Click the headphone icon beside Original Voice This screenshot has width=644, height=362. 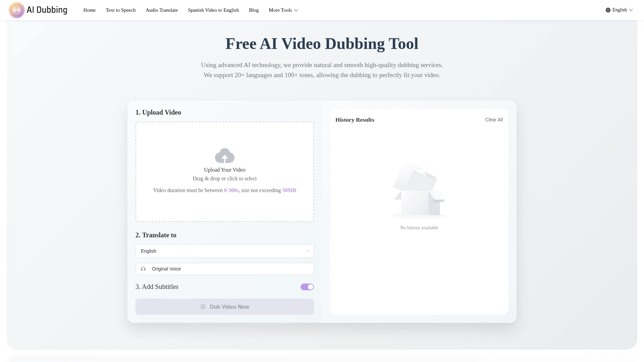pyautogui.click(x=143, y=269)
